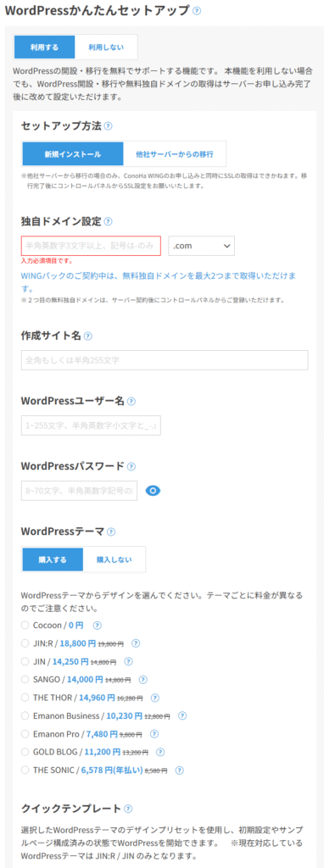Select 利用しない for かんたんセットアップ
324x868 pixels.
[106, 47]
